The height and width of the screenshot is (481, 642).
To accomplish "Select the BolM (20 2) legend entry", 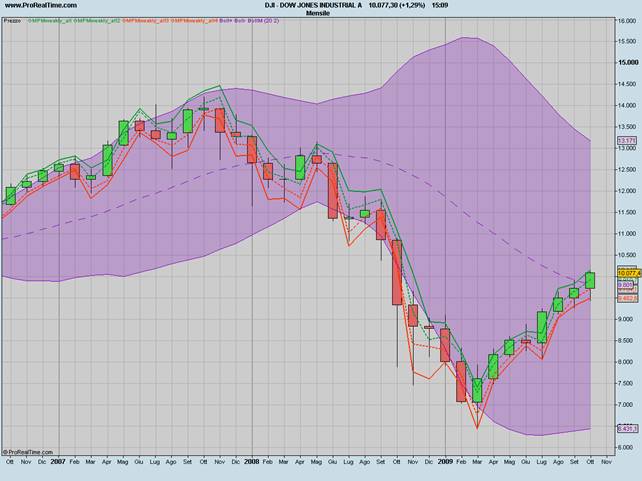I will click(x=264, y=20).
